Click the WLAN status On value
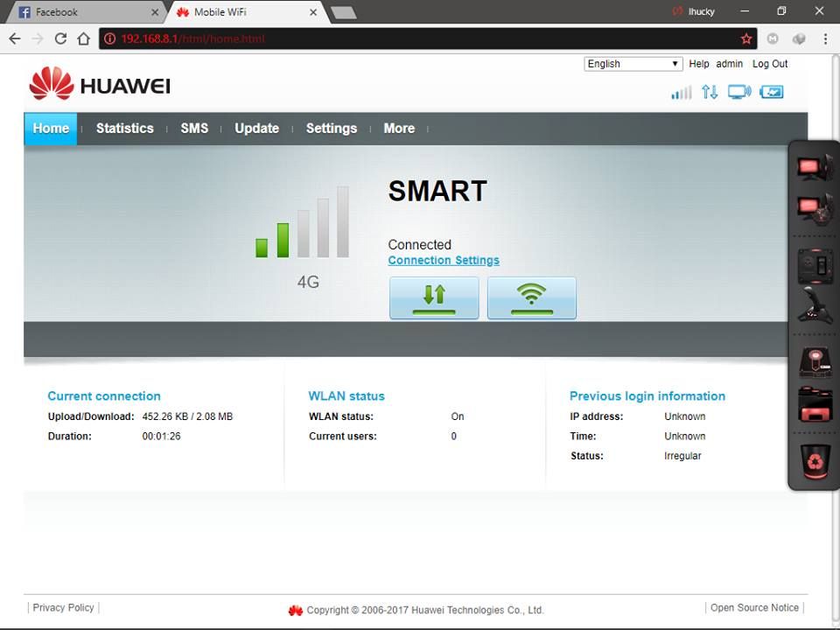 (458, 416)
